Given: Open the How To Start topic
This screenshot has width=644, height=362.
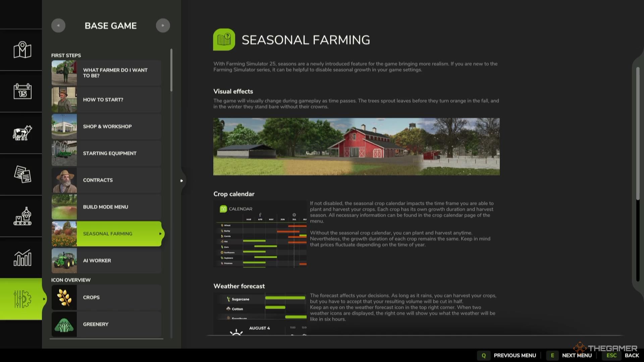Looking at the screenshot, I should (x=106, y=100).
